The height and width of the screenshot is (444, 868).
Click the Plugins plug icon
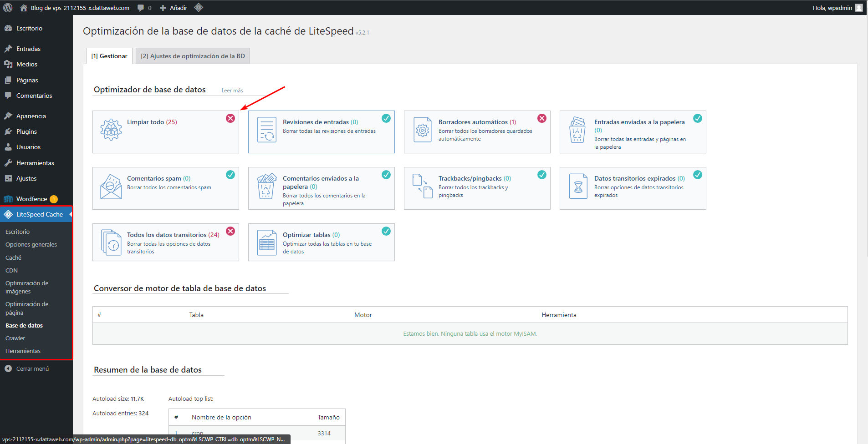click(x=8, y=131)
